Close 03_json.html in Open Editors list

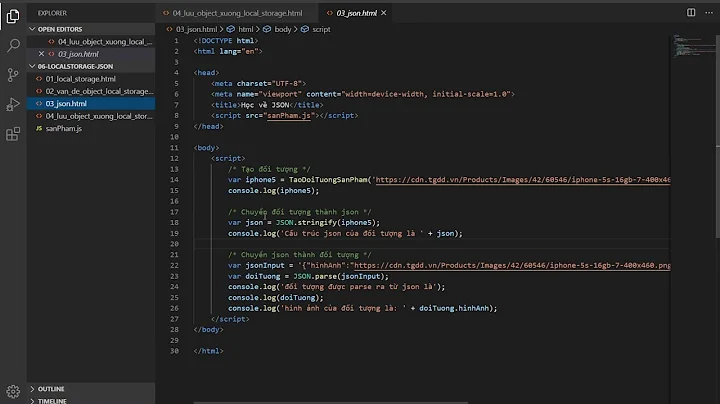click(x=41, y=54)
